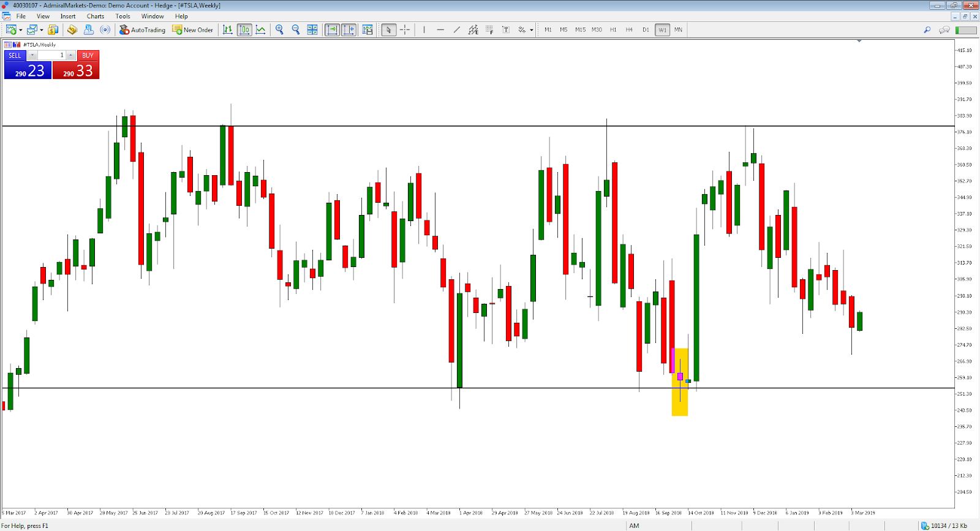This screenshot has width=980, height=531.
Task: Decrease the trade volume with down arrow
Action: click(32, 55)
